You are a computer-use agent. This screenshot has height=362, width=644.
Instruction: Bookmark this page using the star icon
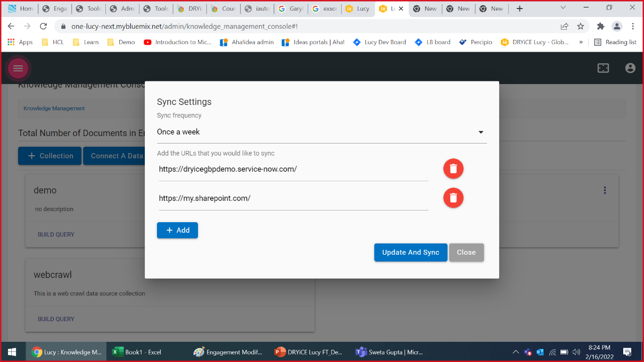581,26
